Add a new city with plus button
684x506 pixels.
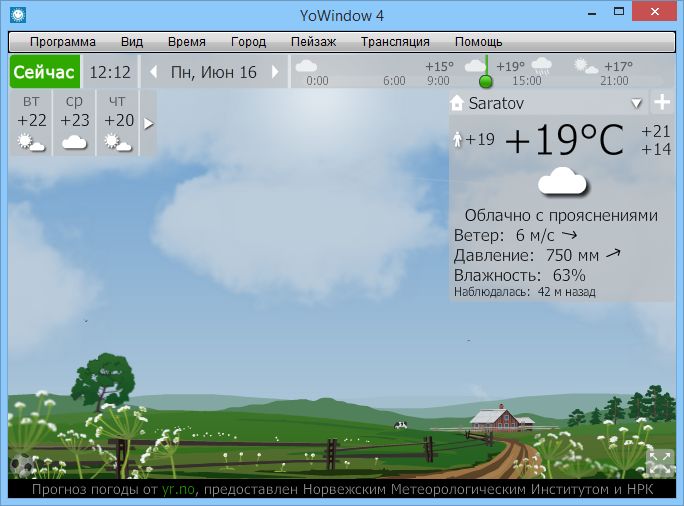coord(662,102)
